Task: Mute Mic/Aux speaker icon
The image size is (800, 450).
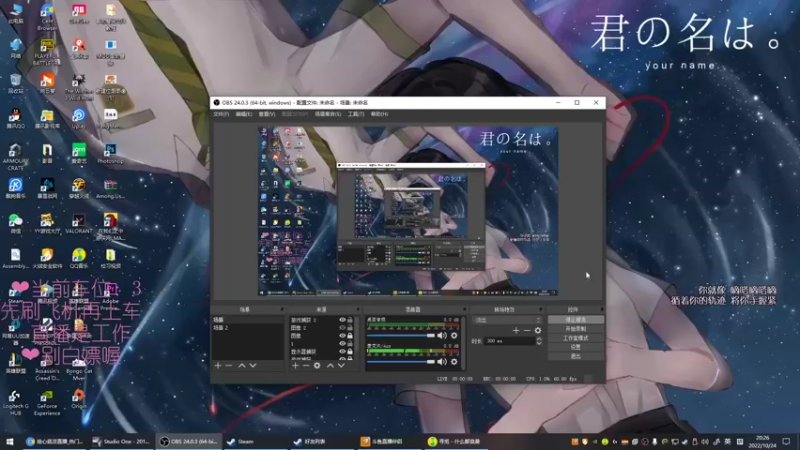Action: [x=442, y=361]
